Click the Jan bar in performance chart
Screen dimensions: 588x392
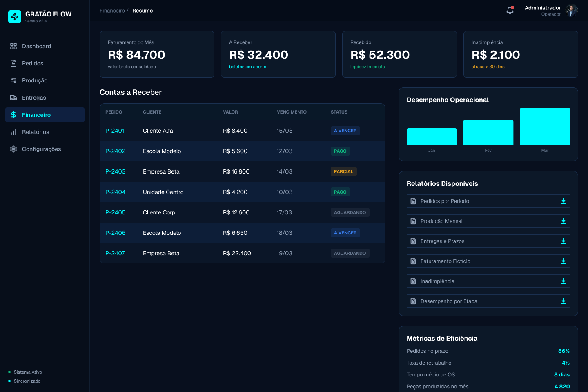click(x=432, y=136)
